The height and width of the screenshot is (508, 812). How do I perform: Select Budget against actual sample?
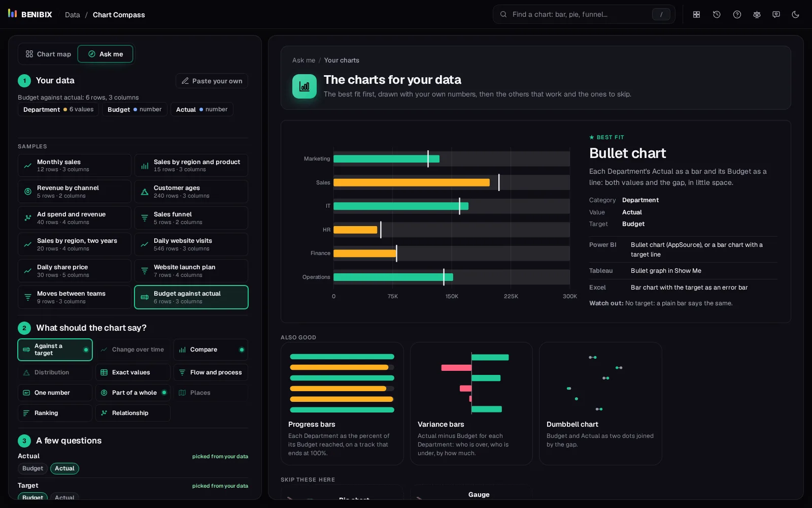[x=191, y=297]
